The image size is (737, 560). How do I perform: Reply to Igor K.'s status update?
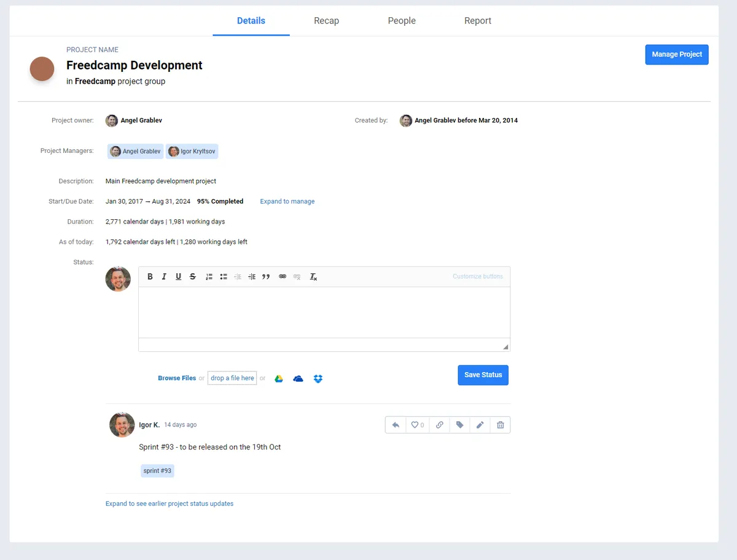[x=396, y=425]
